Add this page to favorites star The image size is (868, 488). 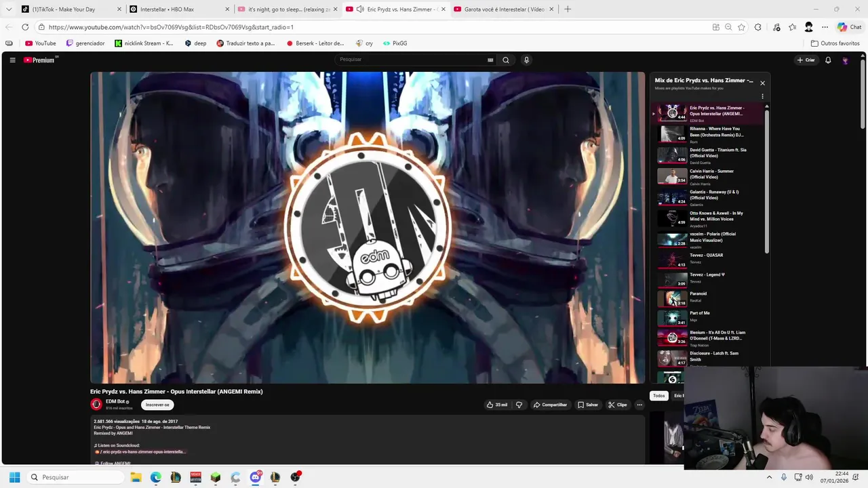(741, 27)
